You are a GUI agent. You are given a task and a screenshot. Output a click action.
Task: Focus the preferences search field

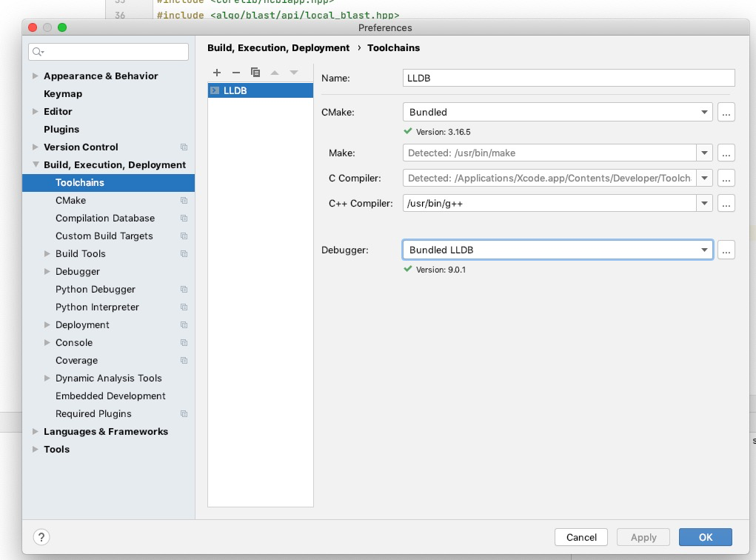pos(109,52)
